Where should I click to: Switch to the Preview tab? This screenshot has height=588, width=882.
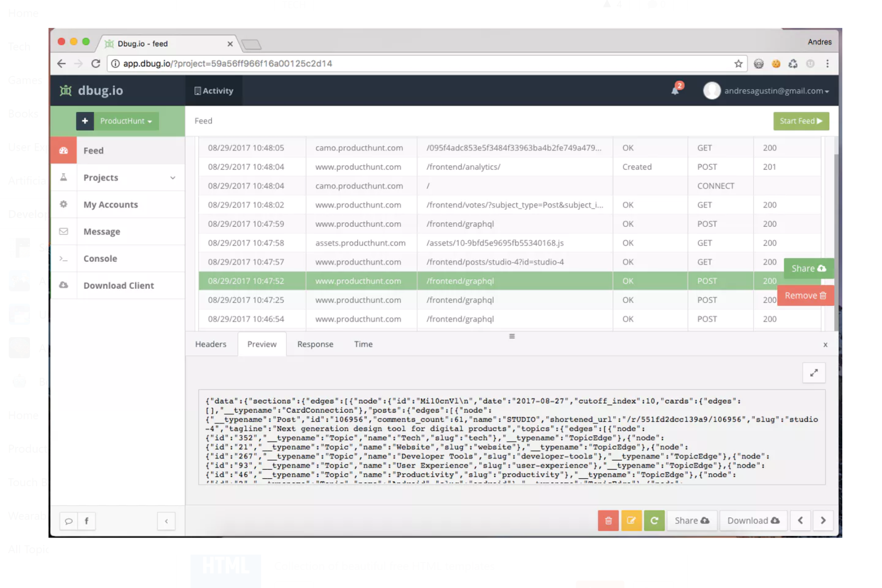pos(262,344)
